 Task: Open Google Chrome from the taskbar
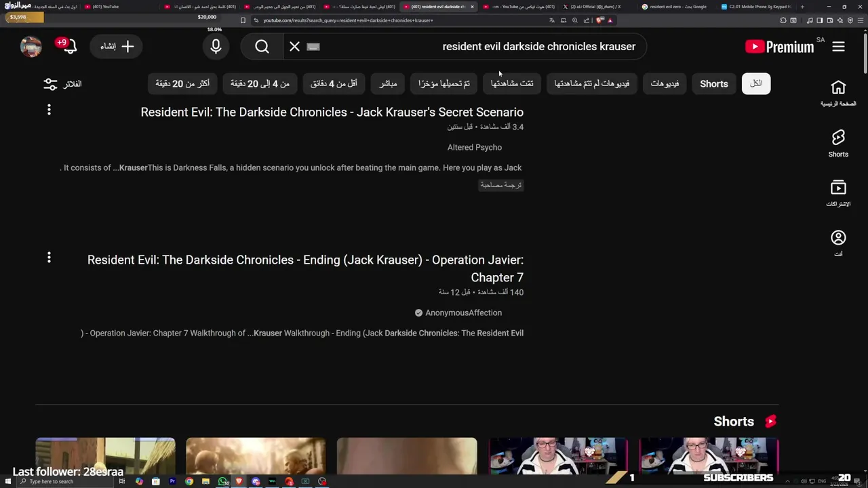[x=189, y=481]
